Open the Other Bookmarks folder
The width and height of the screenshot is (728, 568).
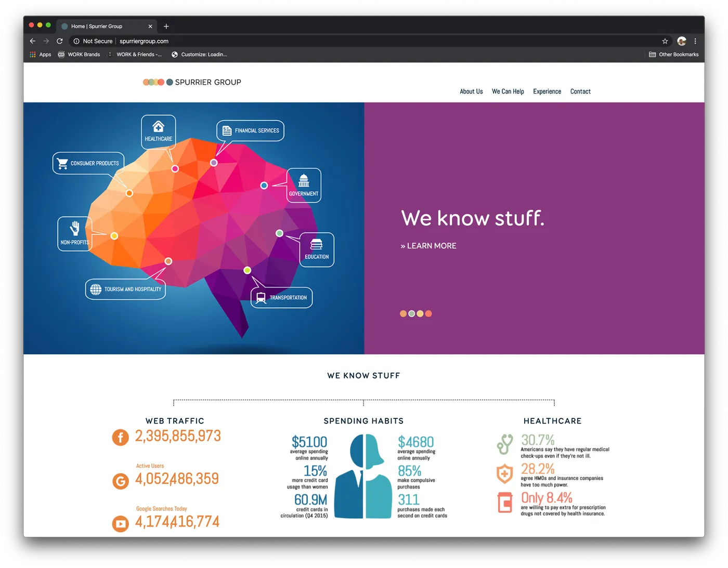673,55
